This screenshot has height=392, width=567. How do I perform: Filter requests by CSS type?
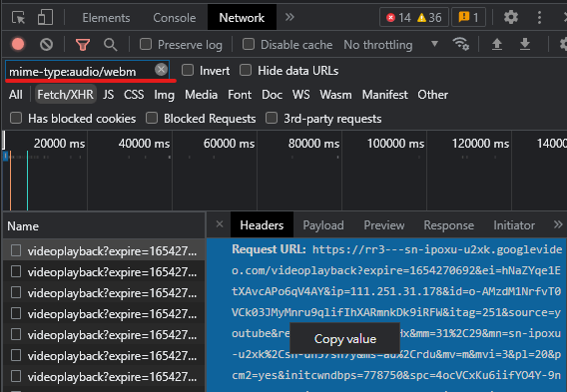[x=134, y=95]
